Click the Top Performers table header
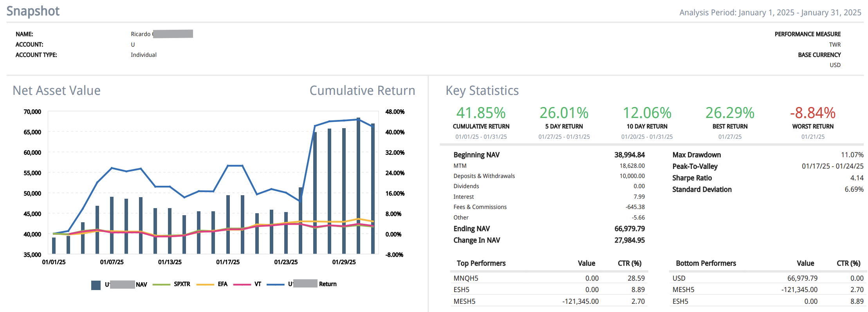Viewport: 868px width, 312px height. point(481,263)
